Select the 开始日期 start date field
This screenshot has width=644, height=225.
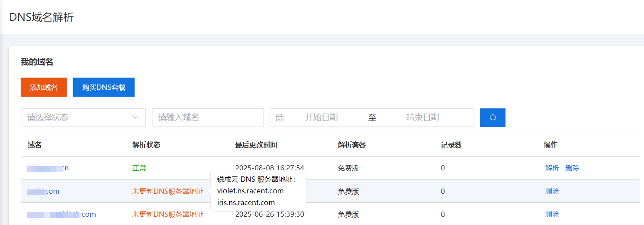pyautogui.click(x=321, y=117)
